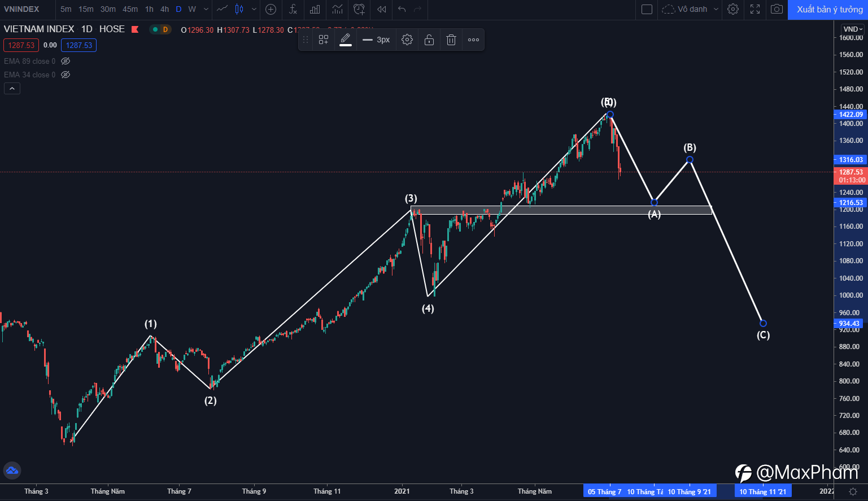Click the blue buy price 1287.53 button
868x501 pixels.
click(79, 45)
